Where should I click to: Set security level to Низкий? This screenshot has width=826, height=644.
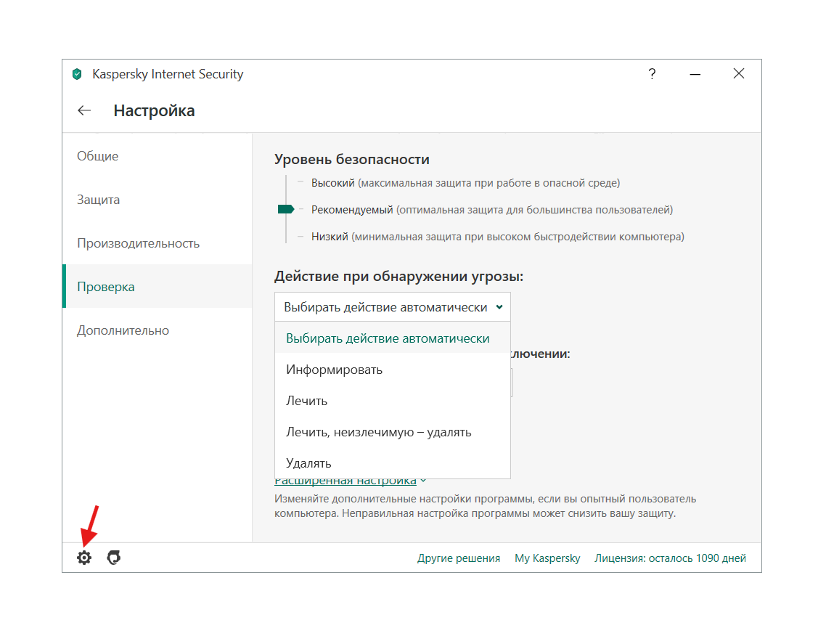point(497,237)
